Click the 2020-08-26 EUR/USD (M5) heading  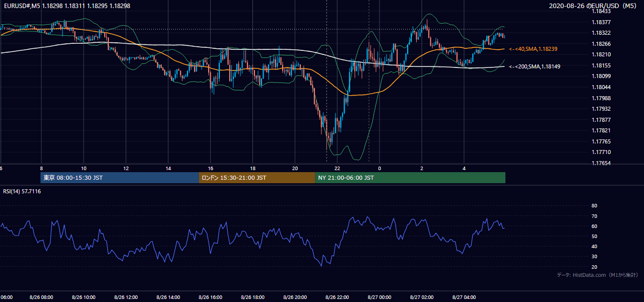[x=594, y=6]
